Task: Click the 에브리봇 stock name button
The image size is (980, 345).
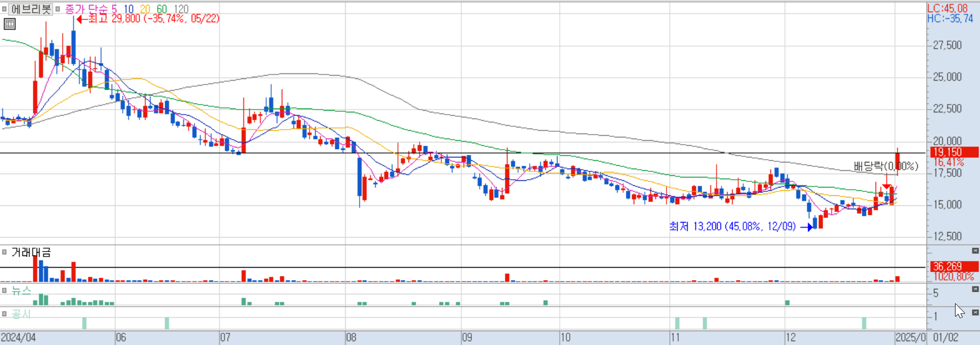Action: coord(31,9)
